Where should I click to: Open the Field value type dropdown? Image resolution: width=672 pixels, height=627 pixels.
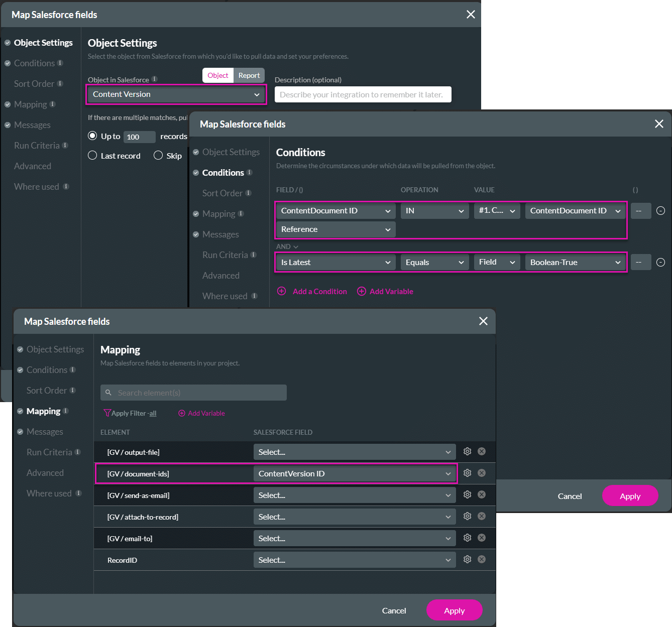click(x=497, y=263)
